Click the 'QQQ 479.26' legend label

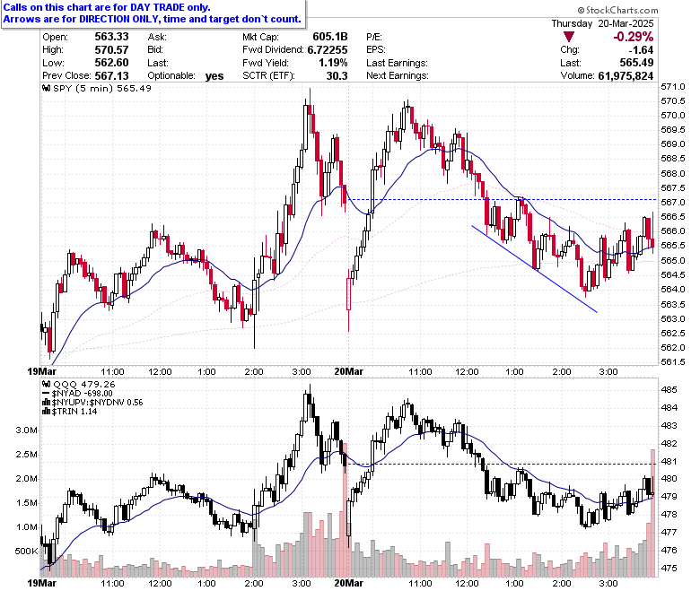point(84,384)
